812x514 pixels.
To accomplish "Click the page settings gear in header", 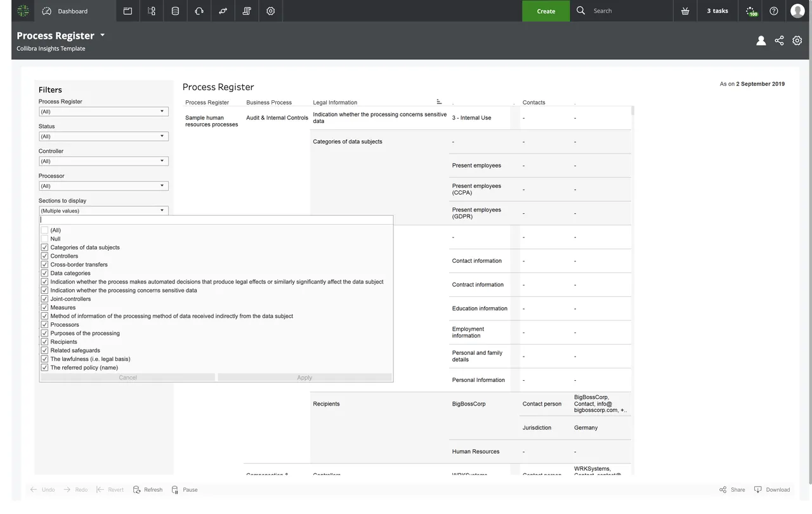I will (x=797, y=41).
